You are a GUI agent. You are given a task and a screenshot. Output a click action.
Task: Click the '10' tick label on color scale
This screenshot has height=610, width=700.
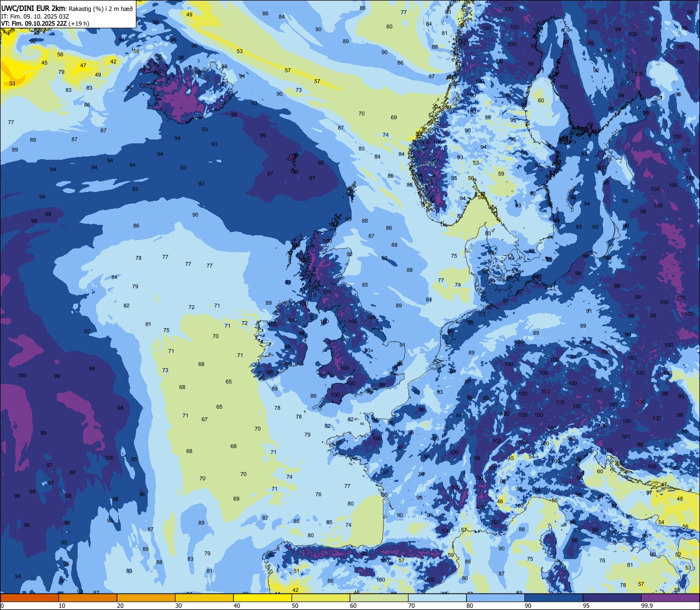tap(62, 606)
